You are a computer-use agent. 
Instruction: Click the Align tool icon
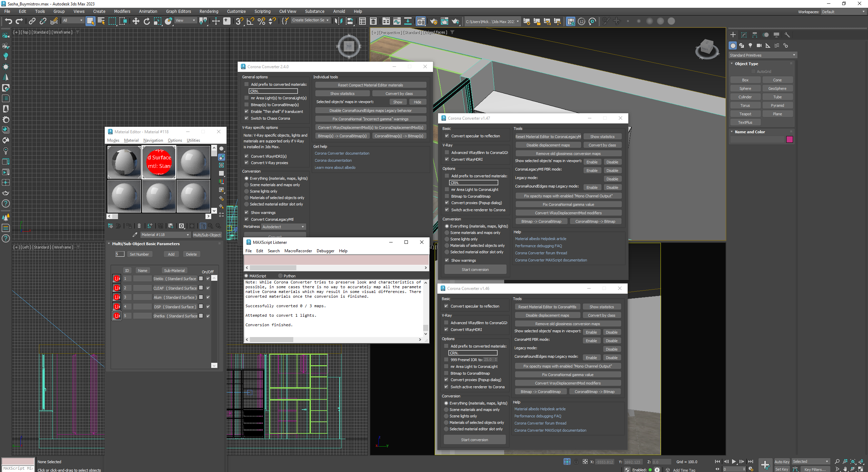coord(349,21)
